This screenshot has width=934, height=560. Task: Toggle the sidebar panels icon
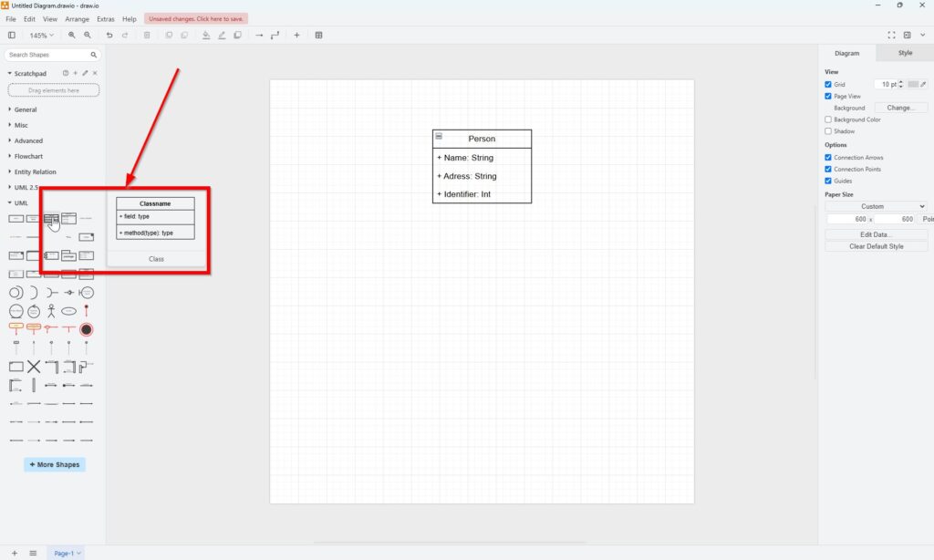pos(12,36)
